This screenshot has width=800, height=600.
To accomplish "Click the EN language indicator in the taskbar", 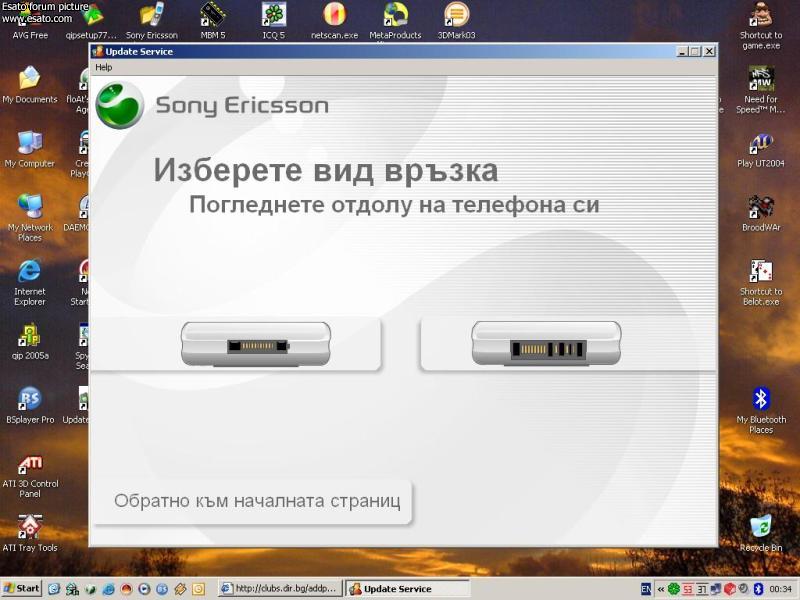I will 645,589.
